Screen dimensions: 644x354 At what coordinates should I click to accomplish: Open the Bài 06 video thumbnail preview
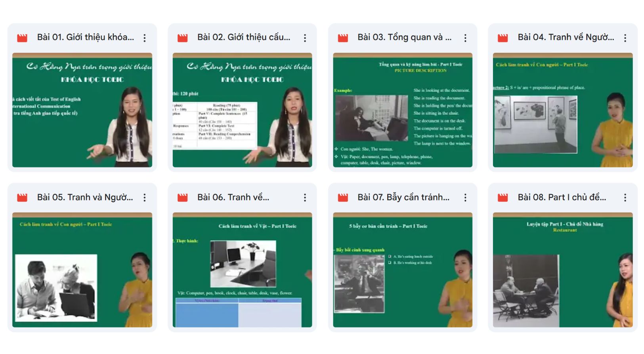pyautogui.click(x=242, y=270)
